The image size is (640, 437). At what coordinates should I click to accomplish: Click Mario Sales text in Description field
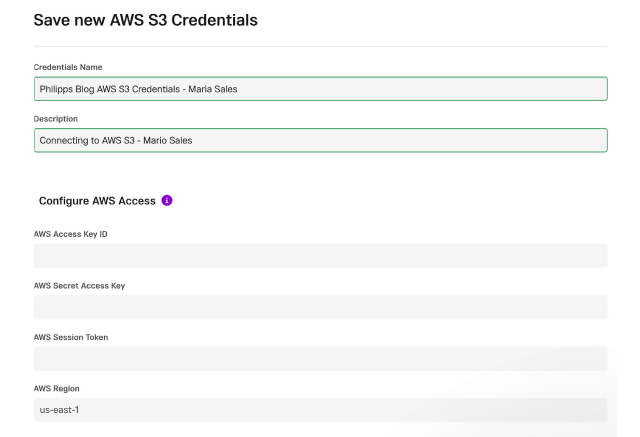tap(167, 140)
